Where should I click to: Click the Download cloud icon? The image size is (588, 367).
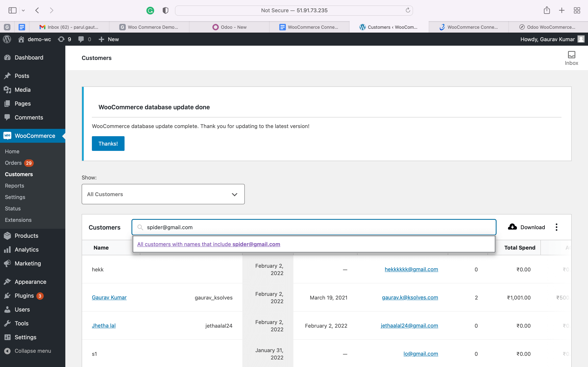pyautogui.click(x=512, y=227)
